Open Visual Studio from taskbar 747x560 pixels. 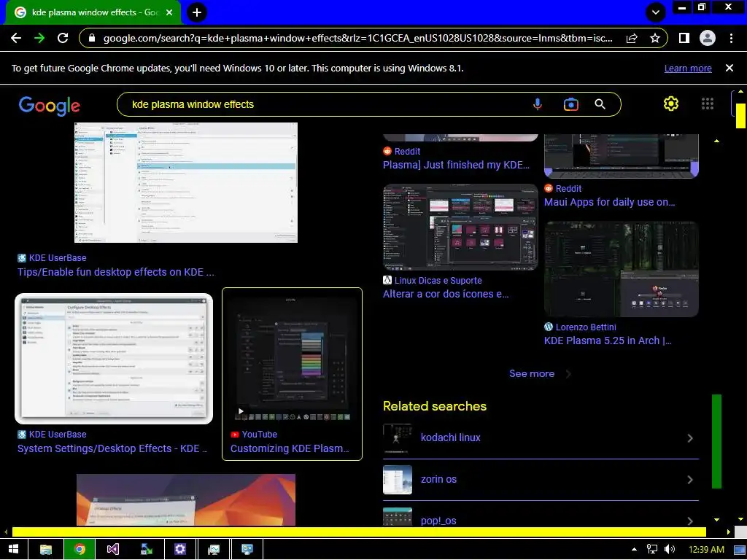point(113,549)
